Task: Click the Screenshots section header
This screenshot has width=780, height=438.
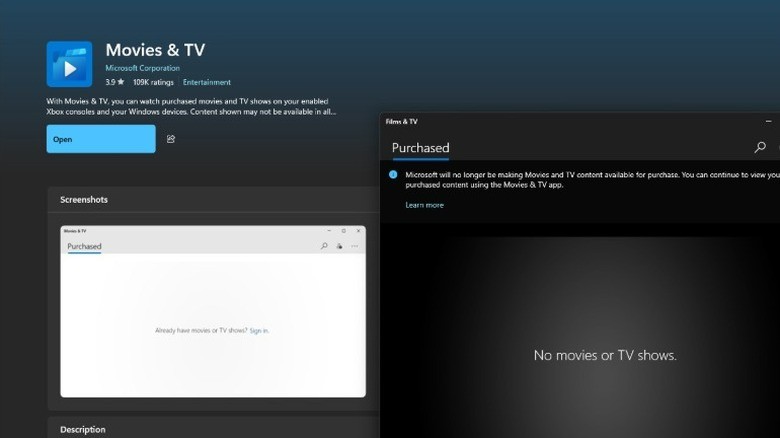Action: click(84, 200)
